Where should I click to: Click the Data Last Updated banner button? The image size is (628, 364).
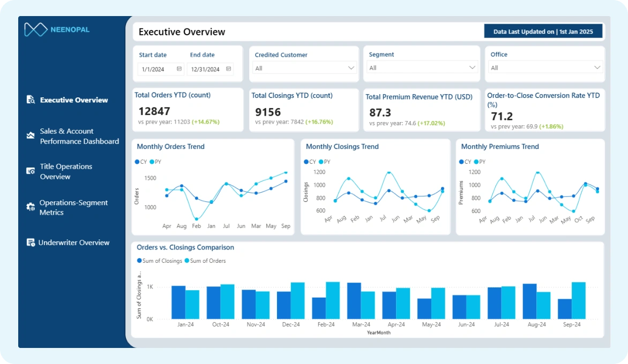(x=543, y=32)
